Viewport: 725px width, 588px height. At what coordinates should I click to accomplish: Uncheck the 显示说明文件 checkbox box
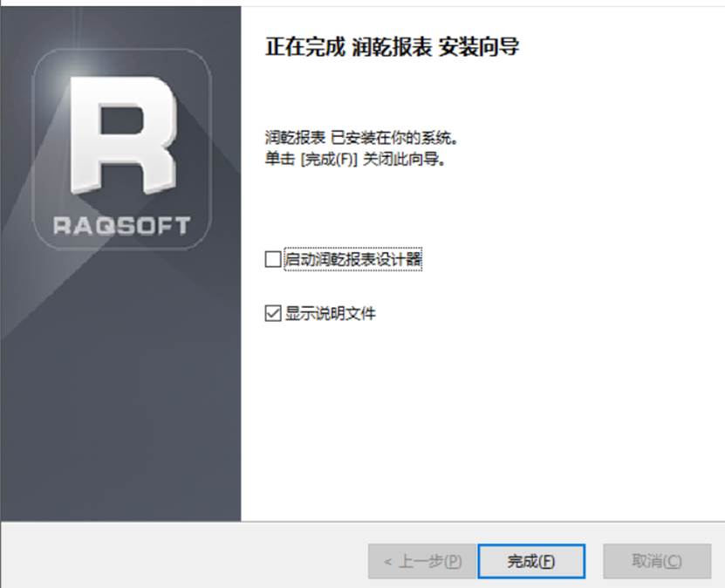point(273,313)
